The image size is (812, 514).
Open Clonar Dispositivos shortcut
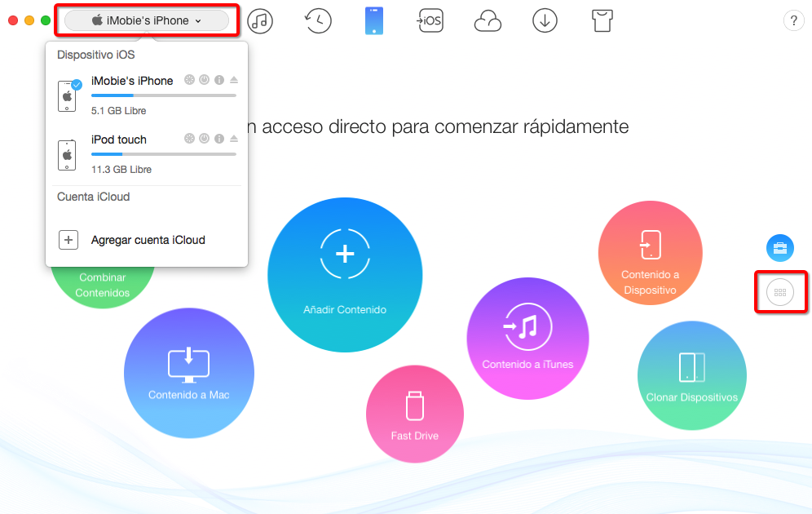(692, 375)
